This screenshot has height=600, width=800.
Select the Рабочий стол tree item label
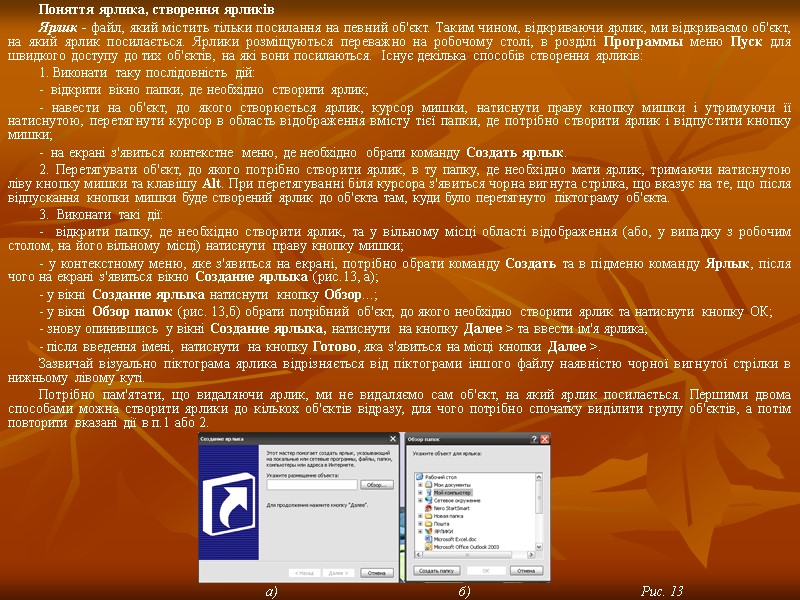pos(441,477)
